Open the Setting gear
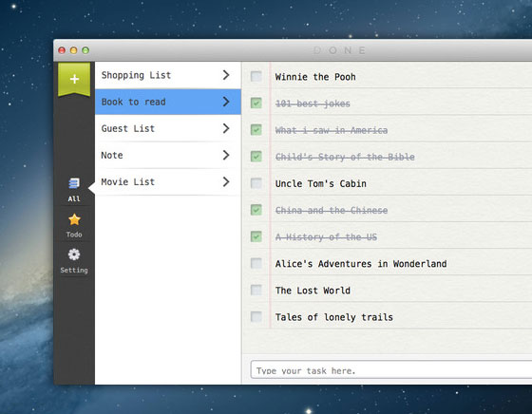 74,254
